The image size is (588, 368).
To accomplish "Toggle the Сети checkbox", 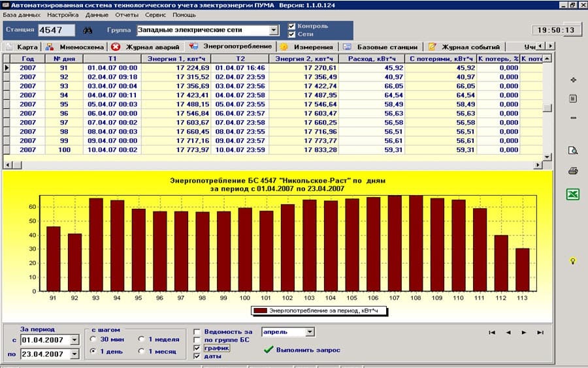I will (292, 35).
